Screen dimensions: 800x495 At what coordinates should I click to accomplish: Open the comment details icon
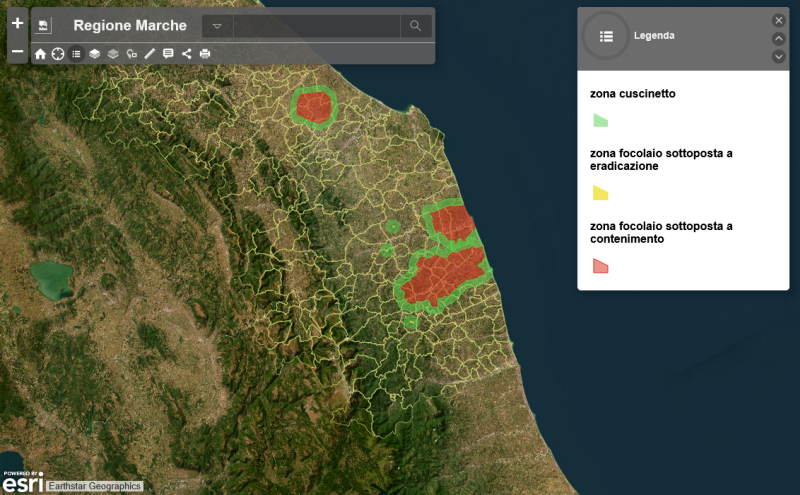point(168,54)
